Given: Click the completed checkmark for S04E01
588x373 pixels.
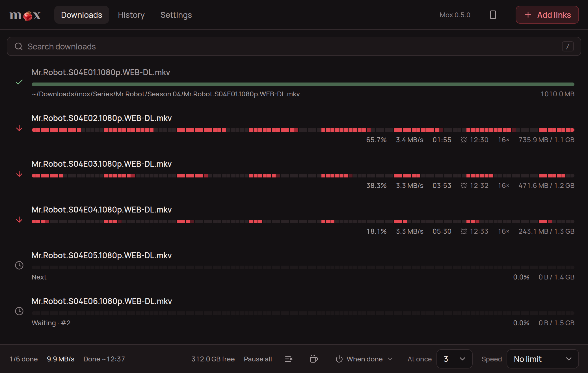Looking at the screenshot, I should [19, 82].
